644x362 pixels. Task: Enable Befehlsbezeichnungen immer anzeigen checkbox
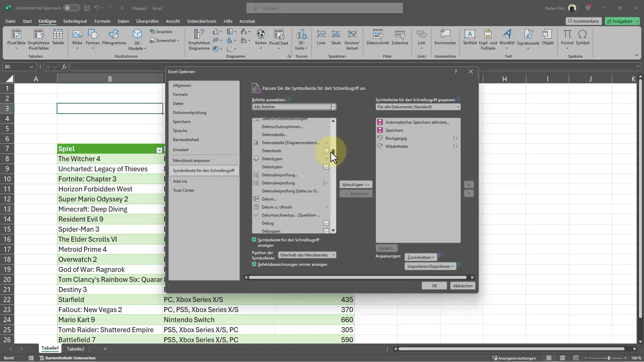click(x=255, y=264)
